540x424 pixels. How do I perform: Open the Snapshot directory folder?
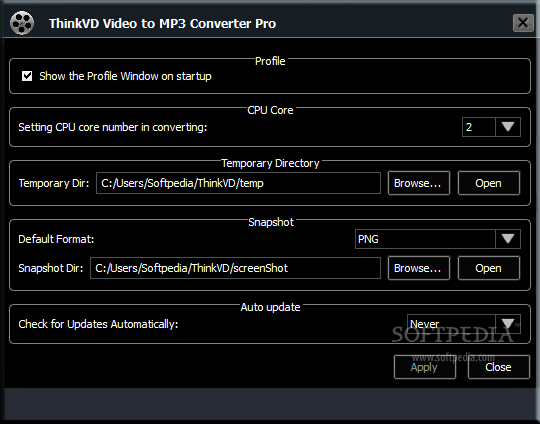[489, 268]
